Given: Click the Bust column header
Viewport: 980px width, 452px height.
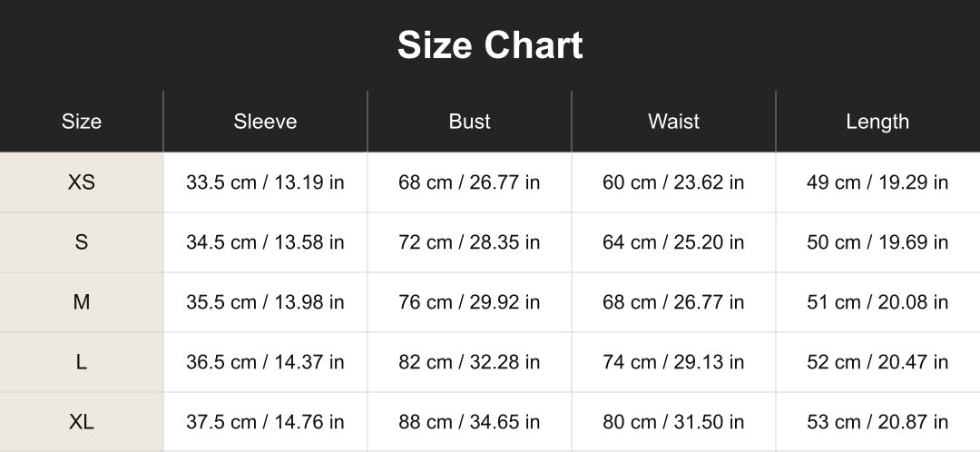Looking at the screenshot, I should [x=469, y=122].
